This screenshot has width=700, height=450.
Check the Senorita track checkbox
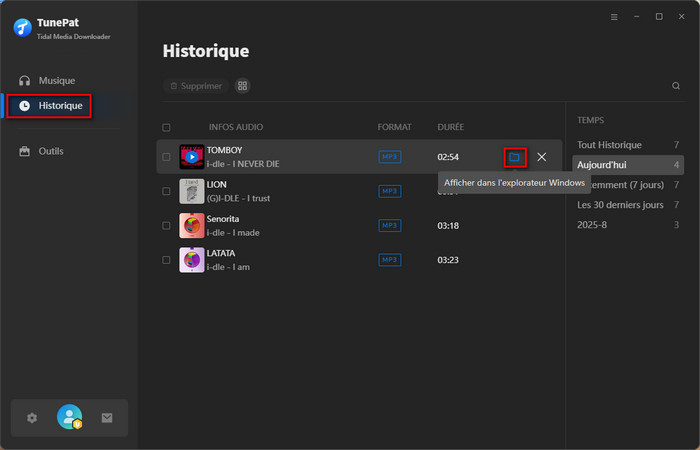click(166, 226)
